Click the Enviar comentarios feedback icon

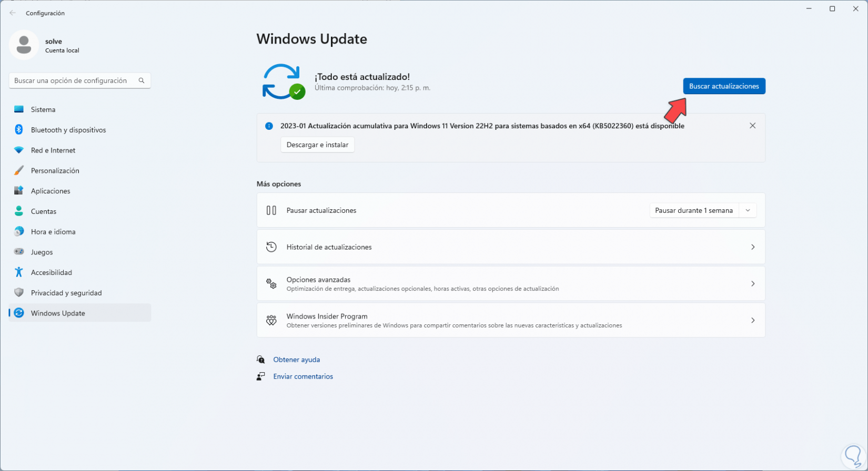pyautogui.click(x=261, y=376)
